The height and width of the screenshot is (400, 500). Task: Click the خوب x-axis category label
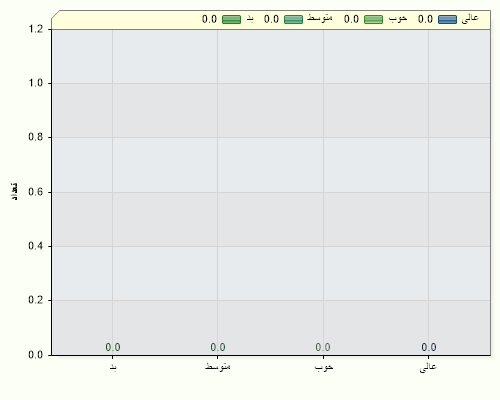(324, 367)
